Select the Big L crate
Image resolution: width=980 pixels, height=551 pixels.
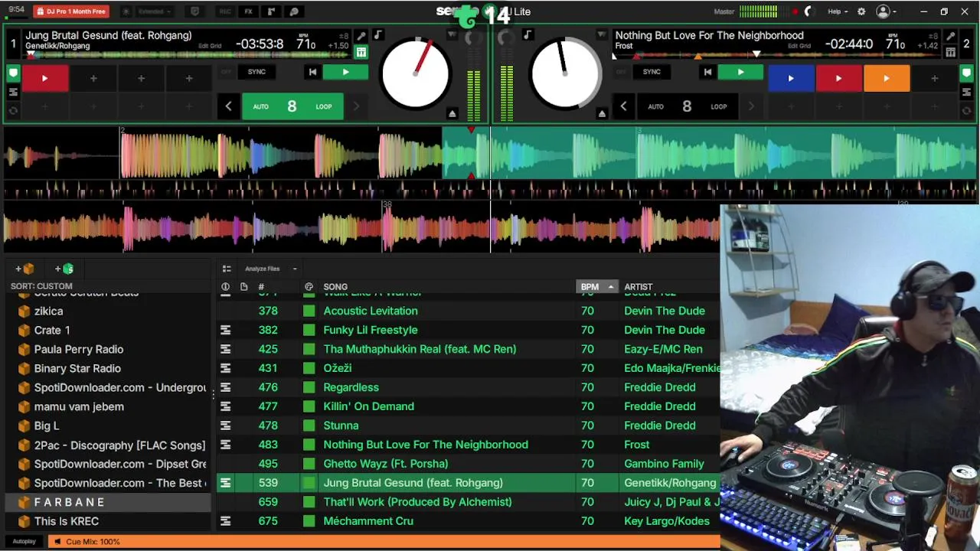46,425
